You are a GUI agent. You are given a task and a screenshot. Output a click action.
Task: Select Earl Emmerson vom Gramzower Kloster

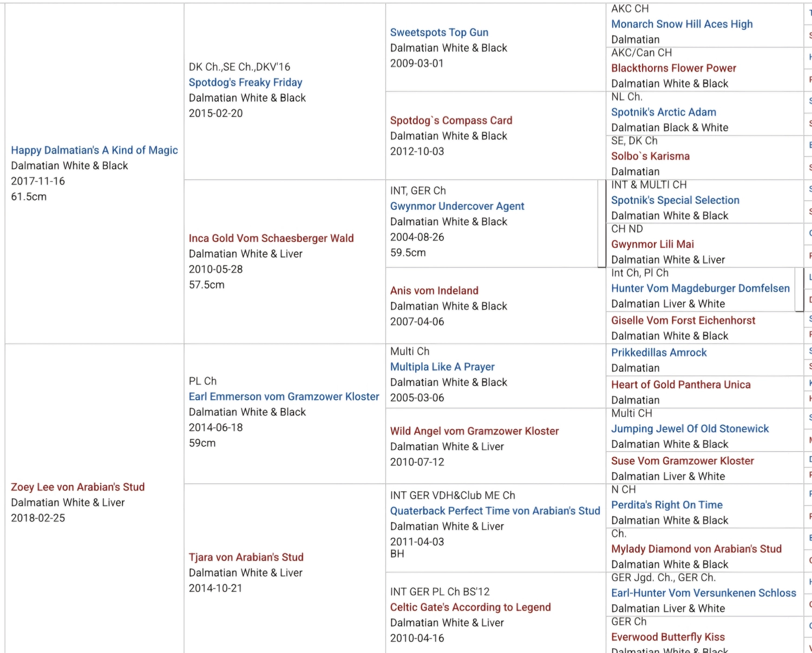284,397
